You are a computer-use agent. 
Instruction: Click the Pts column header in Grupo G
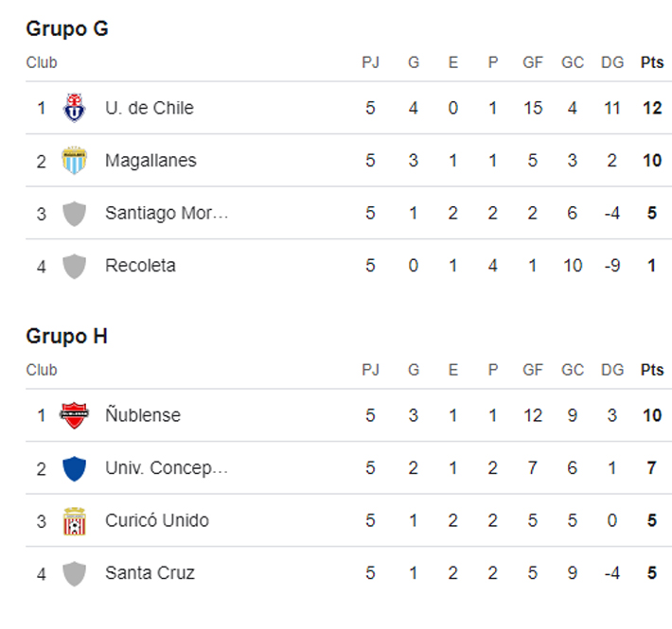(x=651, y=62)
